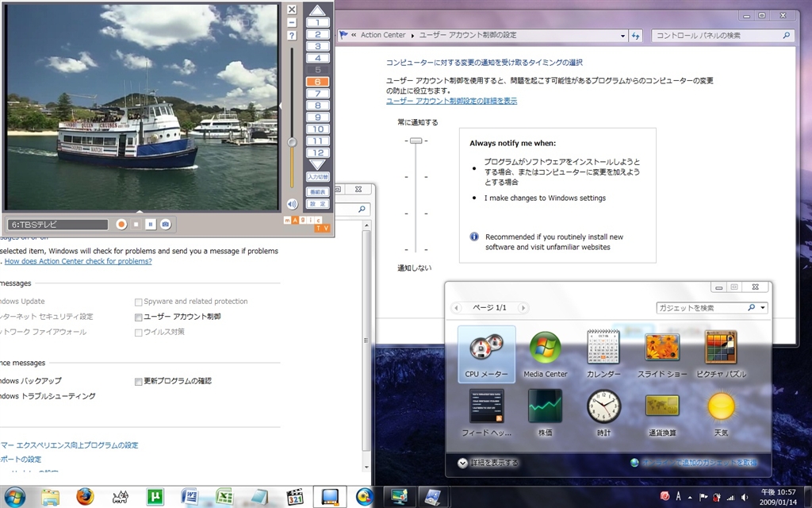This screenshot has width=812, height=508.
Task: Click the Action Center window scrollbar down arrow
Action: (x=366, y=467)
